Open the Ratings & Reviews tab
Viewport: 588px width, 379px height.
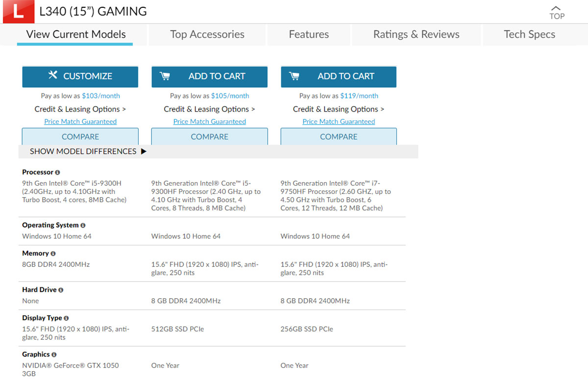pos(416,34)
